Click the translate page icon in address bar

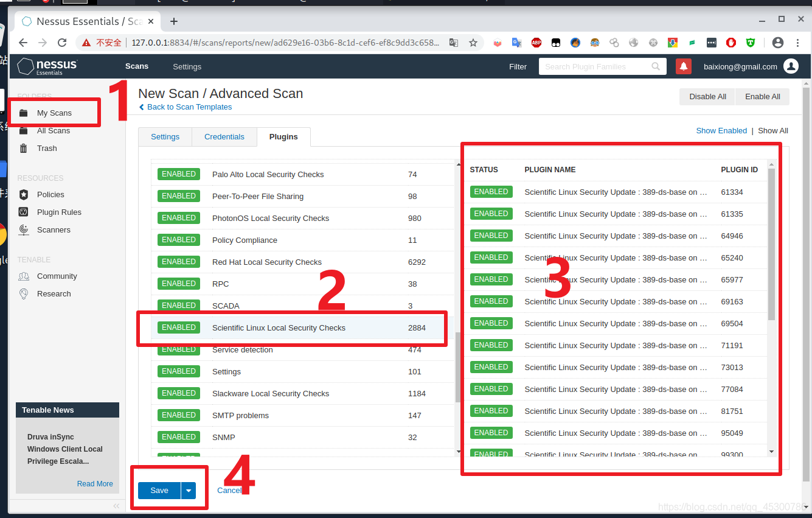point(454,43)
